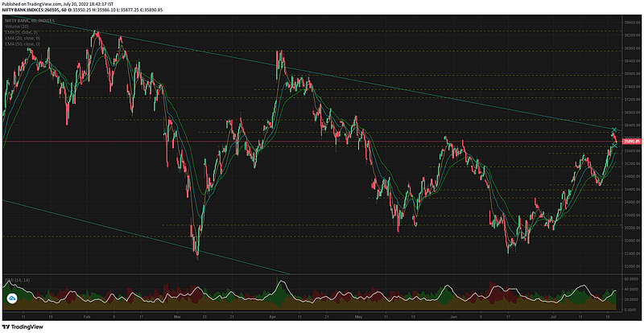
Task: Click the Mar label on time axis
Action: [x=177, y=318]
